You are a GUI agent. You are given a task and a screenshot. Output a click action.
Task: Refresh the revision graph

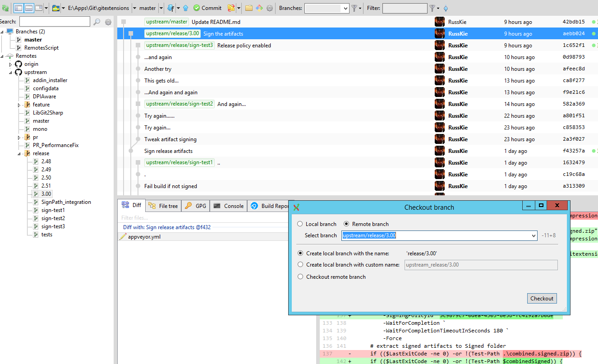point(5,8)
